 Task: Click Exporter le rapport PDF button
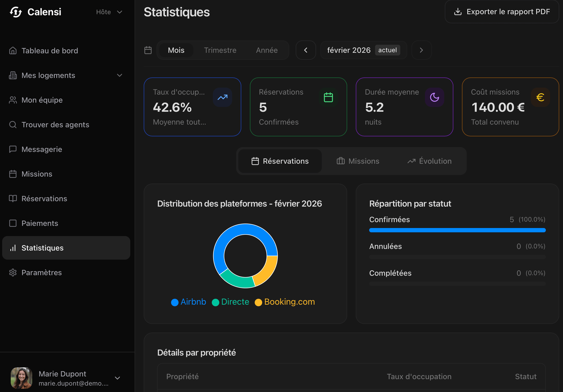[x=502, y=12]
